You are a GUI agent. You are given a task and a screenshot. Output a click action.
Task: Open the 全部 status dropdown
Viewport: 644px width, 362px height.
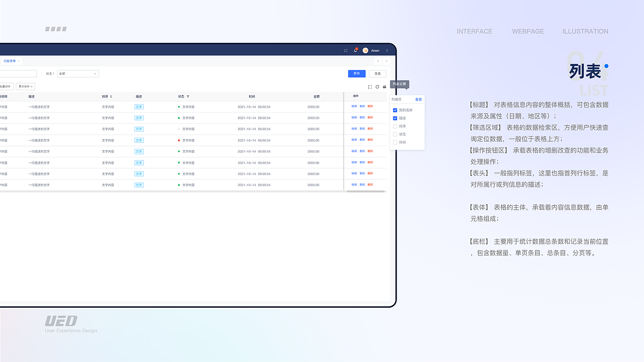(x=78, y=73)
